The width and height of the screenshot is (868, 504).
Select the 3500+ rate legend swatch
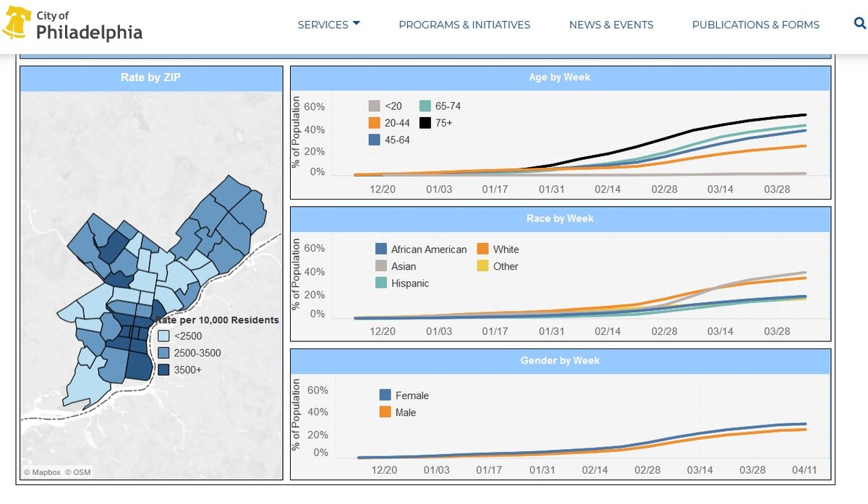point(164,370)
